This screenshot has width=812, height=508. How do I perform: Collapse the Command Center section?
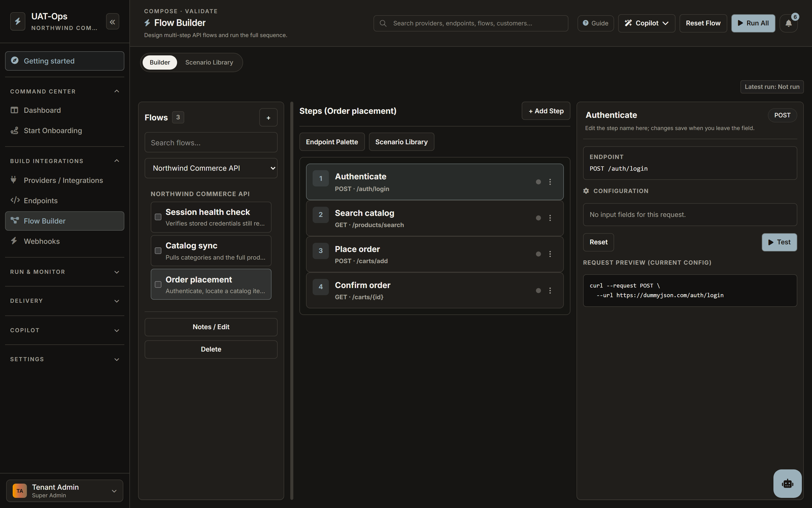pos(65,91)
